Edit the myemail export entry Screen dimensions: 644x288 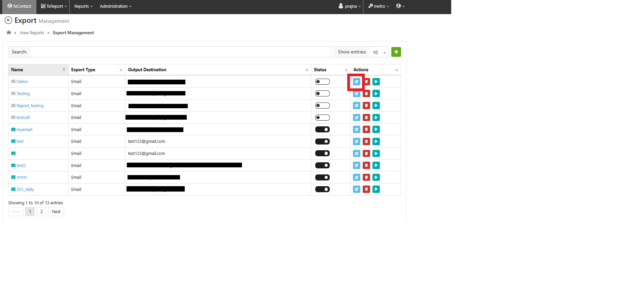point(356,129)
